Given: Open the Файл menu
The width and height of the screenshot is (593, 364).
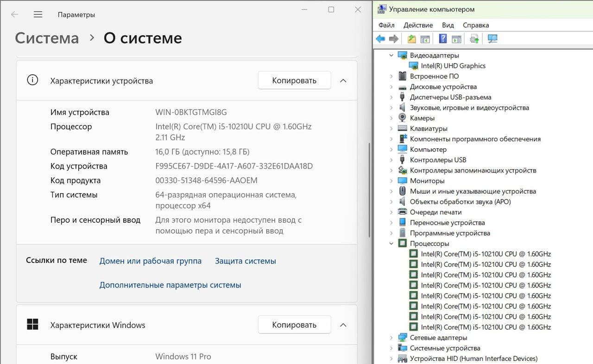Looking at the screenshot, I should tap(386, 25).
